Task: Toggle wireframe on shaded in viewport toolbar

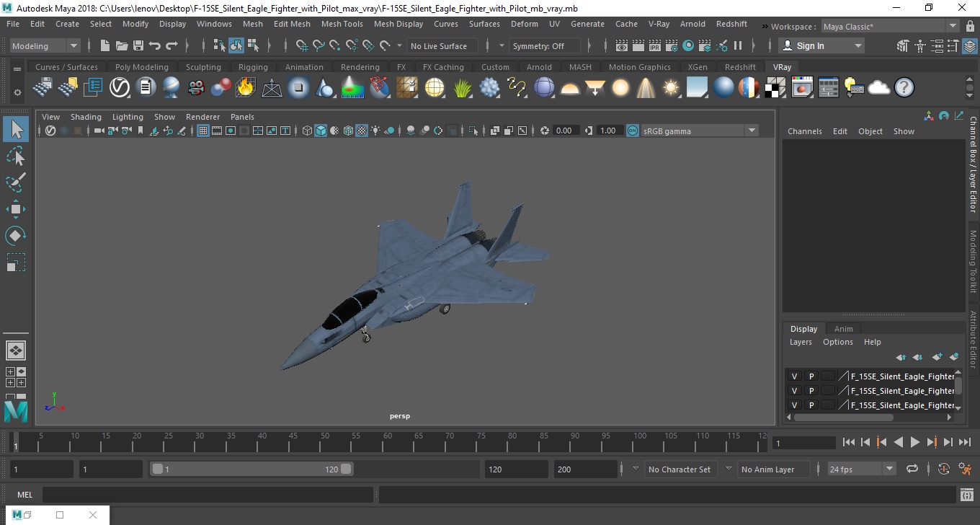Action: pos(348,131)
